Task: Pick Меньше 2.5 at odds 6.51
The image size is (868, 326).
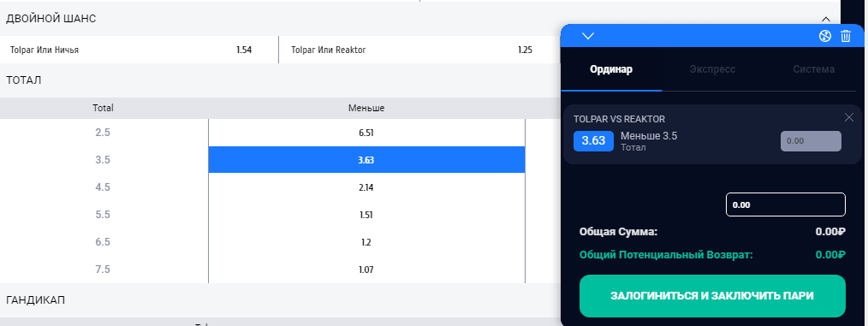Action: click(x=366, y=133)
